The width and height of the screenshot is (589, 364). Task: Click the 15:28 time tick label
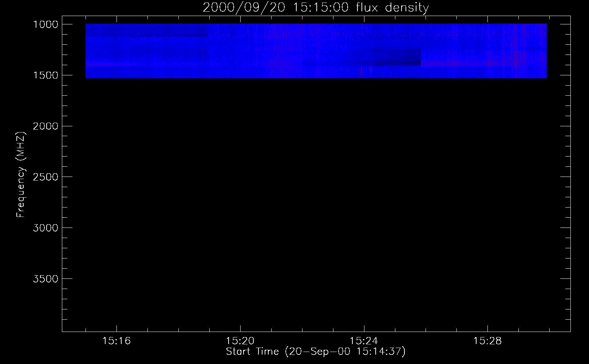(487, 341)
